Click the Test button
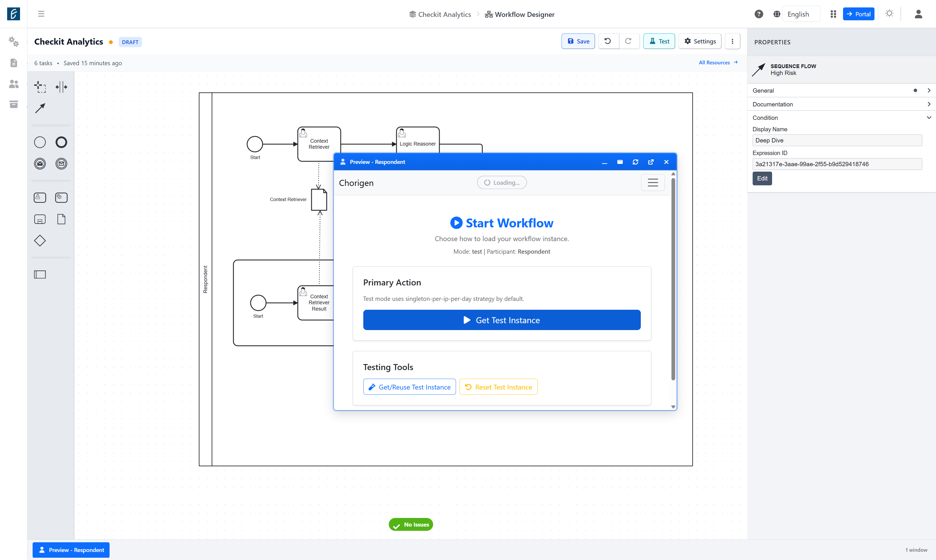The width and height of the screenshot is (936, 560). pyautogui.click(x=659, y=41)
